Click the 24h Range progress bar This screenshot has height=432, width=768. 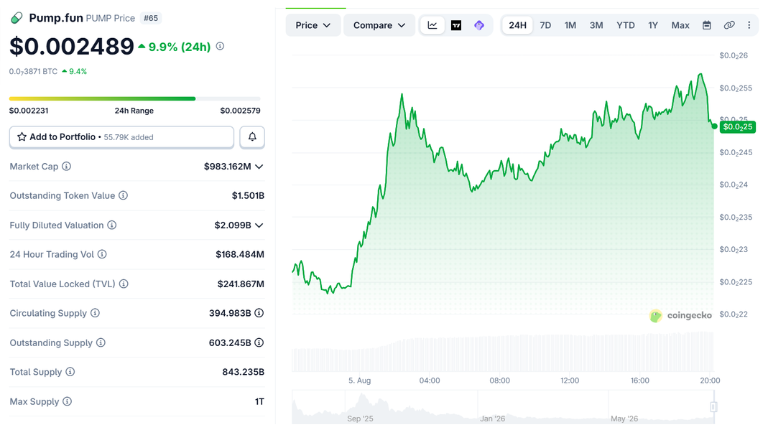(135, 98)
